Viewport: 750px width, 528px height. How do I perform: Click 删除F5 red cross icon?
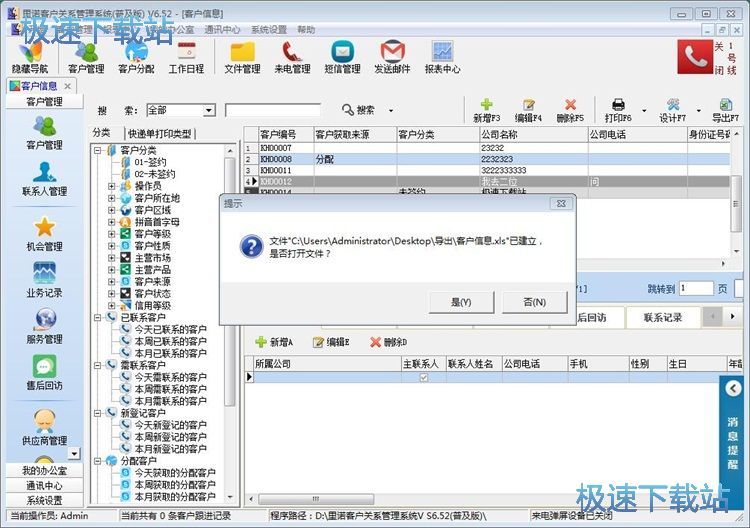point(570,111)
